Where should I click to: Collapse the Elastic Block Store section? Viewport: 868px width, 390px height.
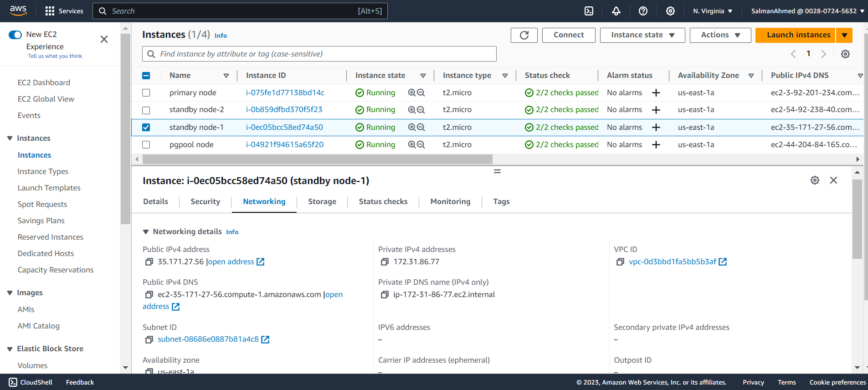point(10,349)
